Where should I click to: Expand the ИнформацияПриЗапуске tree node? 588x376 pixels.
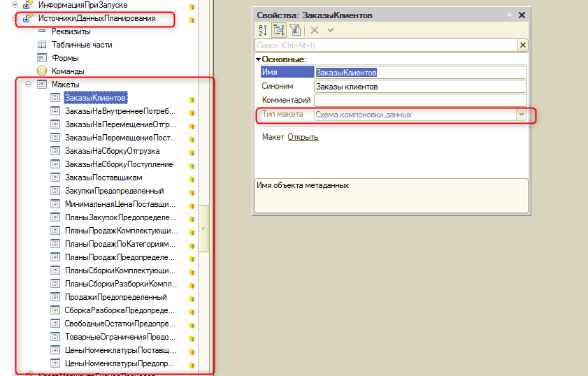tap(15, 5)
